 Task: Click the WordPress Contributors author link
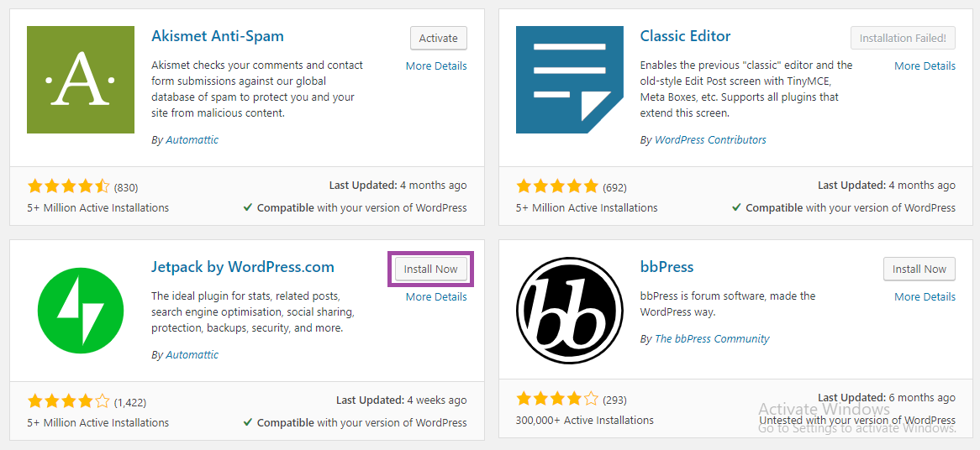[710, 139]
